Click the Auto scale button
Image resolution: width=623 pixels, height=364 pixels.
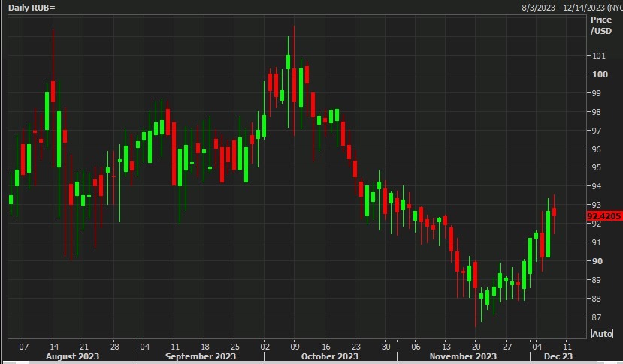coord(602,334)
